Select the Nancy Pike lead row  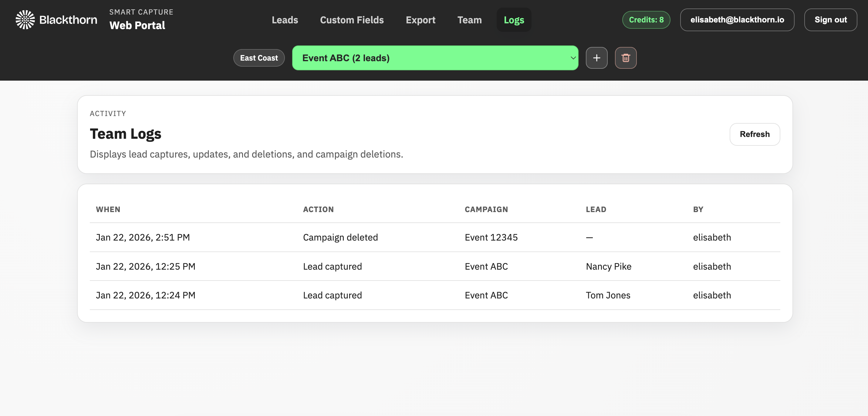(608, 266)
